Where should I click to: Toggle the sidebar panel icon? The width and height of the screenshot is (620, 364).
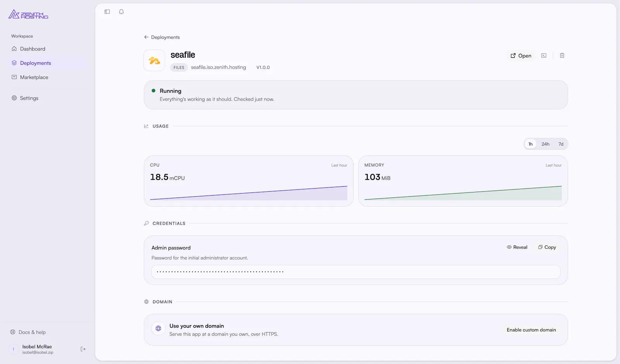coord(107,12)
